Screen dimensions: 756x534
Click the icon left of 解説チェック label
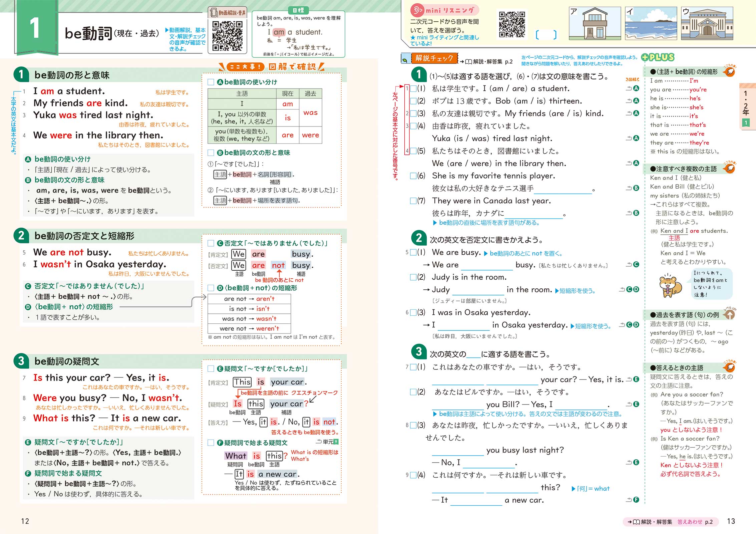point(405,59)
